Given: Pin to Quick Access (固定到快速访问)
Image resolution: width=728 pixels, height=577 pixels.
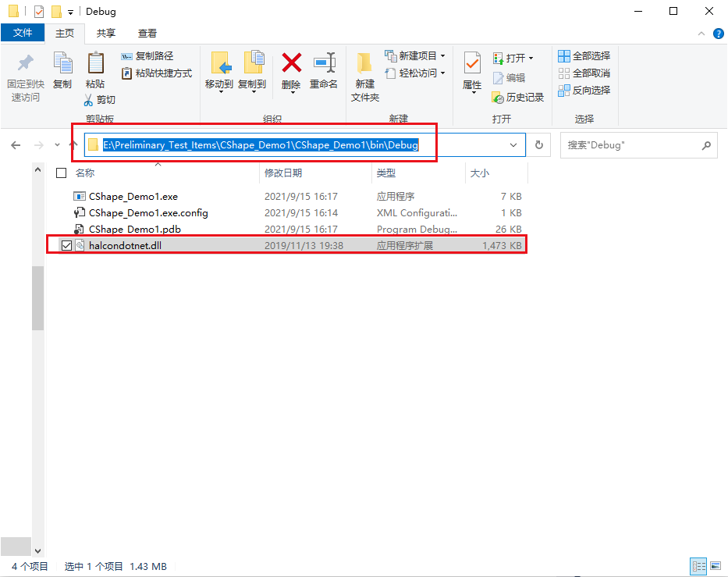Looking at the screenshot, I should click(26, 77).
